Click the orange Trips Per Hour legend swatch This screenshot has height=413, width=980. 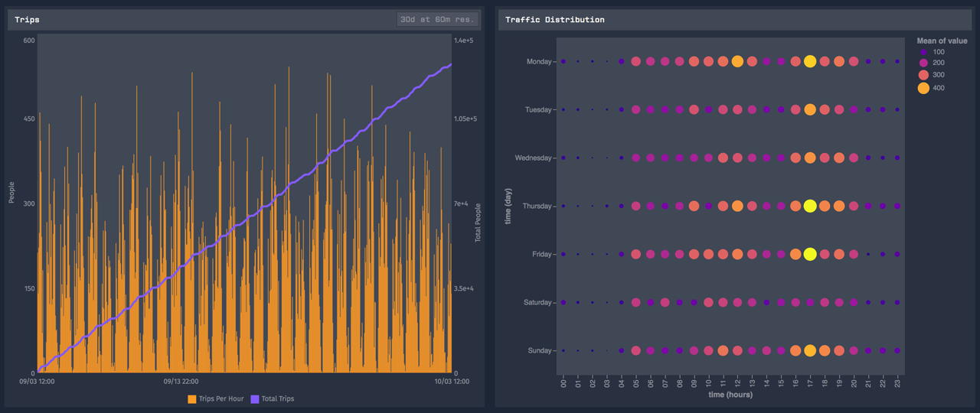point(191,398)
